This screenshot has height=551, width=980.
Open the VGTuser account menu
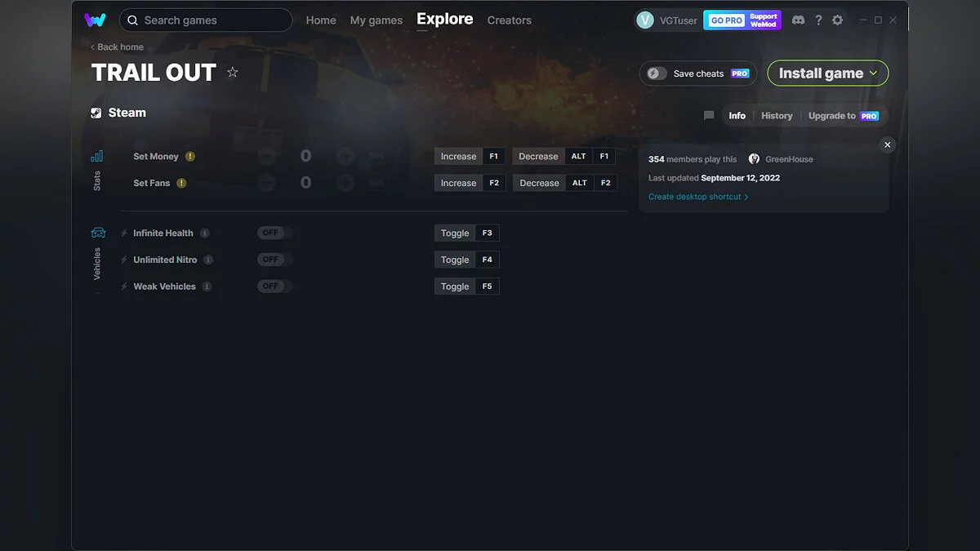point(666,20)
